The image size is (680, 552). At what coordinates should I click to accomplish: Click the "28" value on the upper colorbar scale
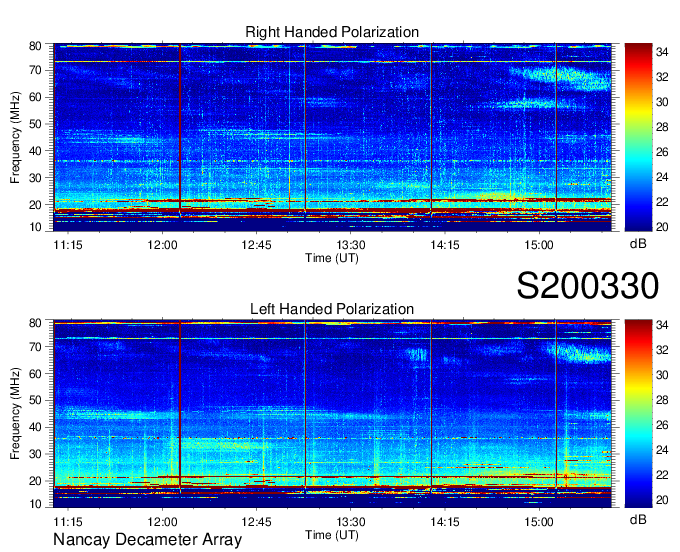click(662, 127)
